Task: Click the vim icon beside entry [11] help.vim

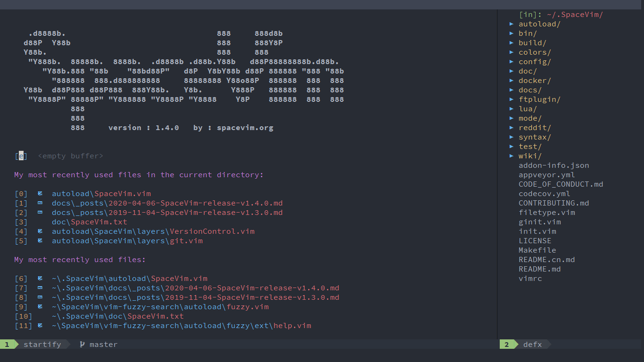Action: (40, 325)
